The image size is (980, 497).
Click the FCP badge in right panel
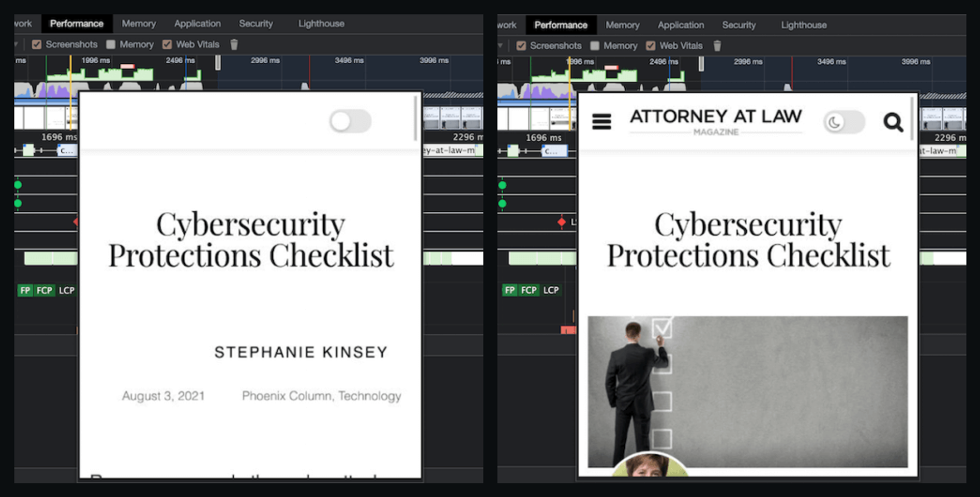pos(529,290)
